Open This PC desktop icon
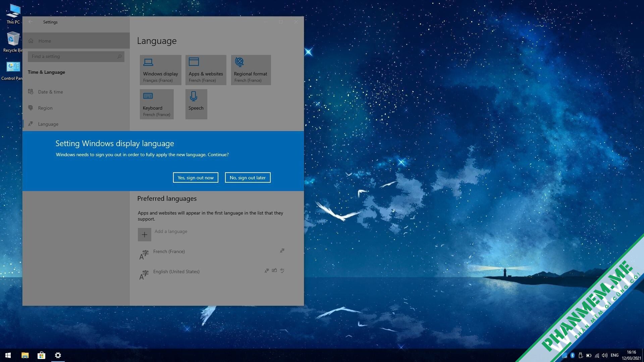Screen dimensions: 644x362 click(x=13, y=14)
